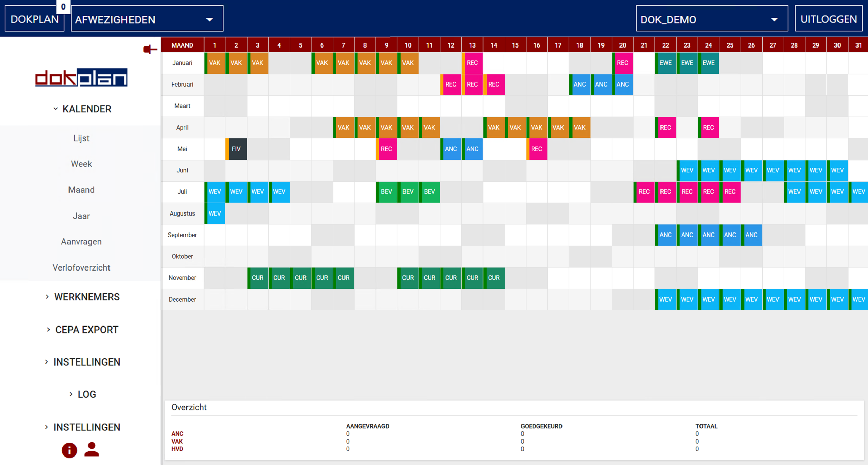This screenshot has width=868, height=465.
Task: Click the BEV block on Juli 9
Action: pos(386,192)
